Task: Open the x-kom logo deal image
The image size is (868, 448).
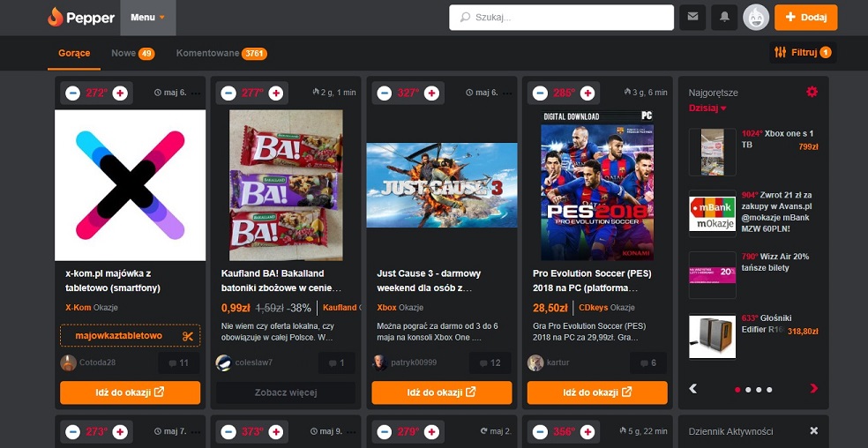Action: click(130, 185)
